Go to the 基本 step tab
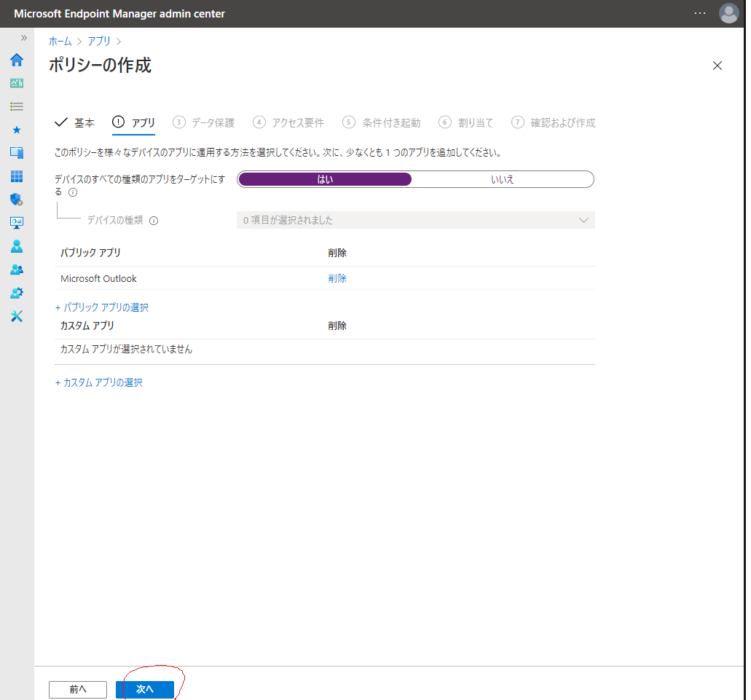 [75, 123]
